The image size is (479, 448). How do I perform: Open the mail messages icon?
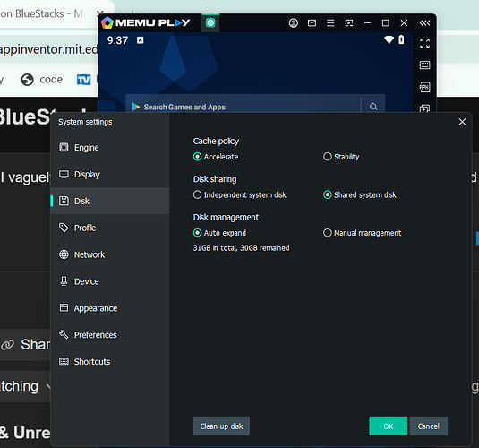coord(312,23)
